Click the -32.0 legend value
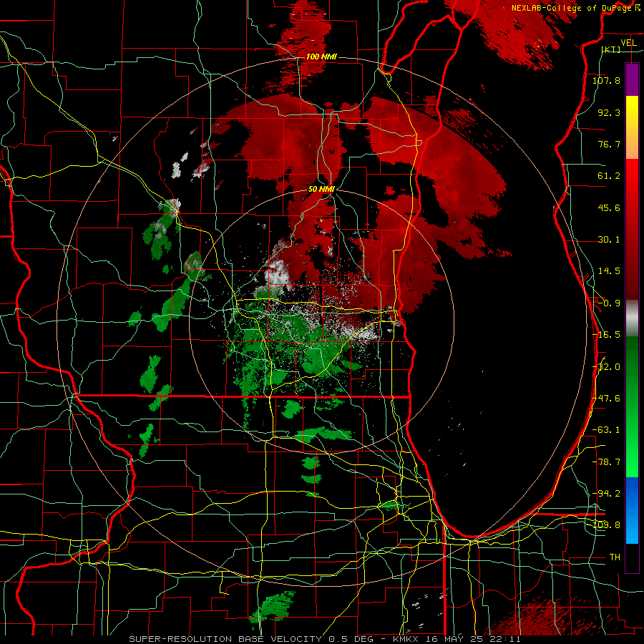The width and height of the screenshot is (644, 644). (x=606, y=367)
